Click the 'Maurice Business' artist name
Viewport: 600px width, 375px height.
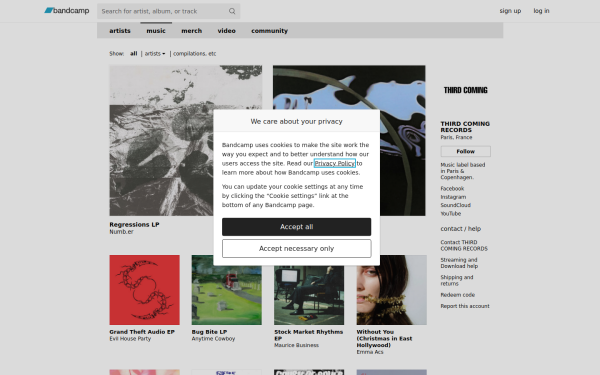click(x=296, y=345)
